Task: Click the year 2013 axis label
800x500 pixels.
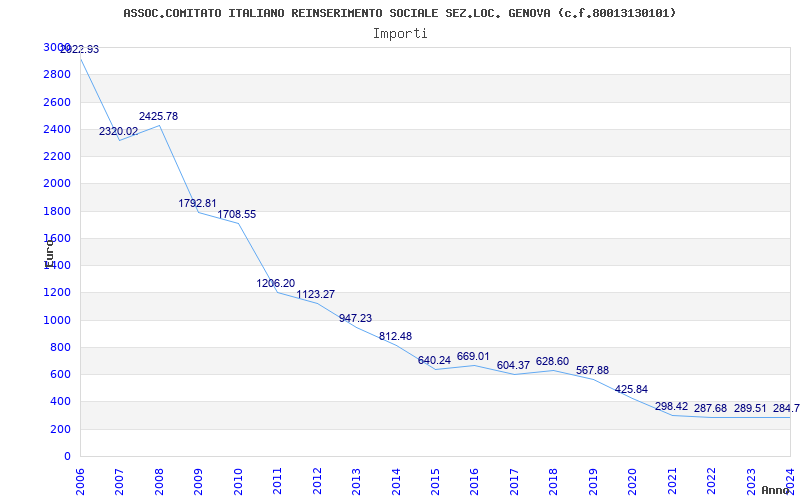Action: (x=357, y=482)
